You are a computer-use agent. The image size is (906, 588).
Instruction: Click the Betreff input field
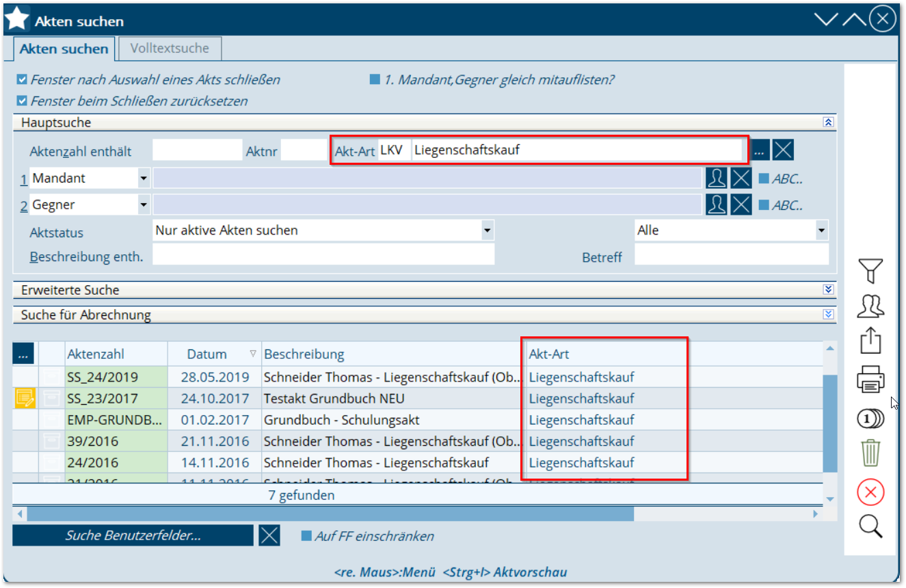pyautogui.click(x=732, y=254)
